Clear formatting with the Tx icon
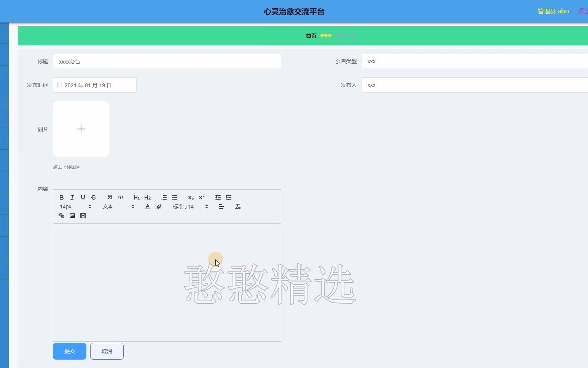The width and height of the screenshot is (588, 368). (238, 206)
